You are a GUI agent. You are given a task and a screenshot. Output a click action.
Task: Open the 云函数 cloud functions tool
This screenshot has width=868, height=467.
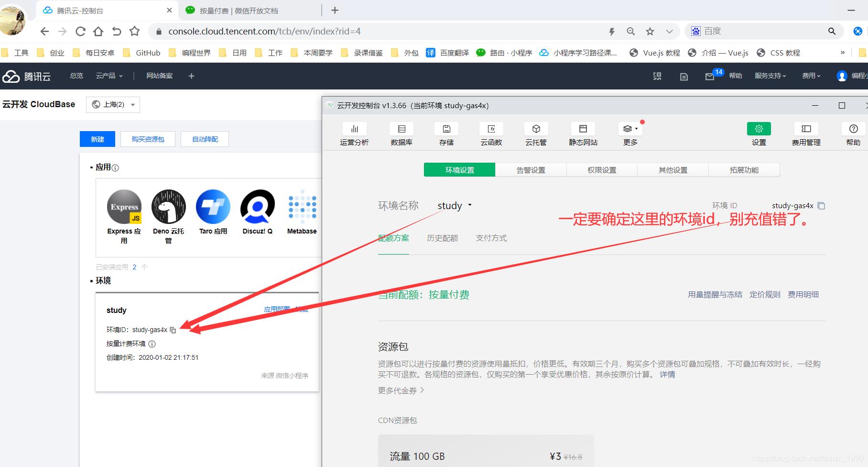(x=491, y=134)
